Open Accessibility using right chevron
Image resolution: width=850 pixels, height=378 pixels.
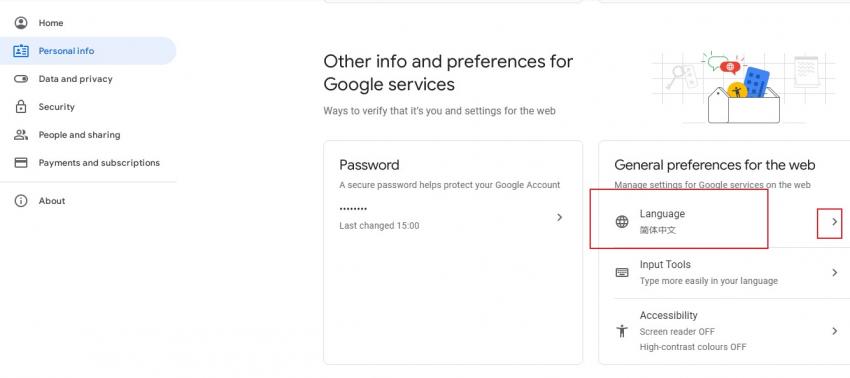tap(834, 330)
